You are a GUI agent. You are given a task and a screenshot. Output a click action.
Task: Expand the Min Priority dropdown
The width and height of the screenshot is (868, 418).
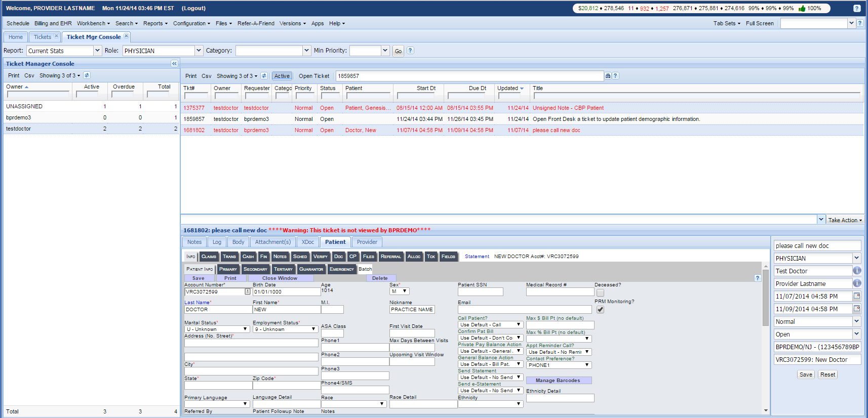[x=385, y=51]
